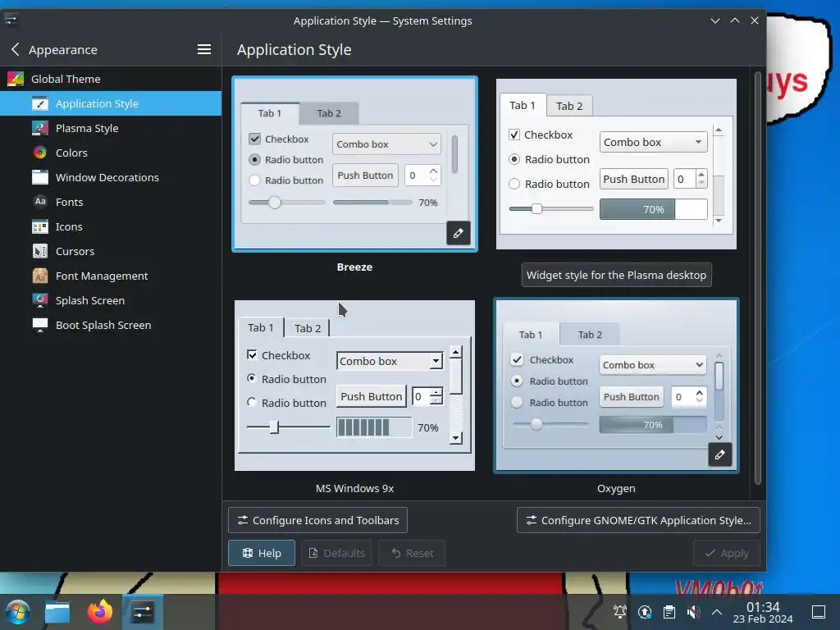Toggle the Checkbox in Fusion-style preview top right
Image resolution: width=840 pixels, height=630 pixels.
point(514,135)
